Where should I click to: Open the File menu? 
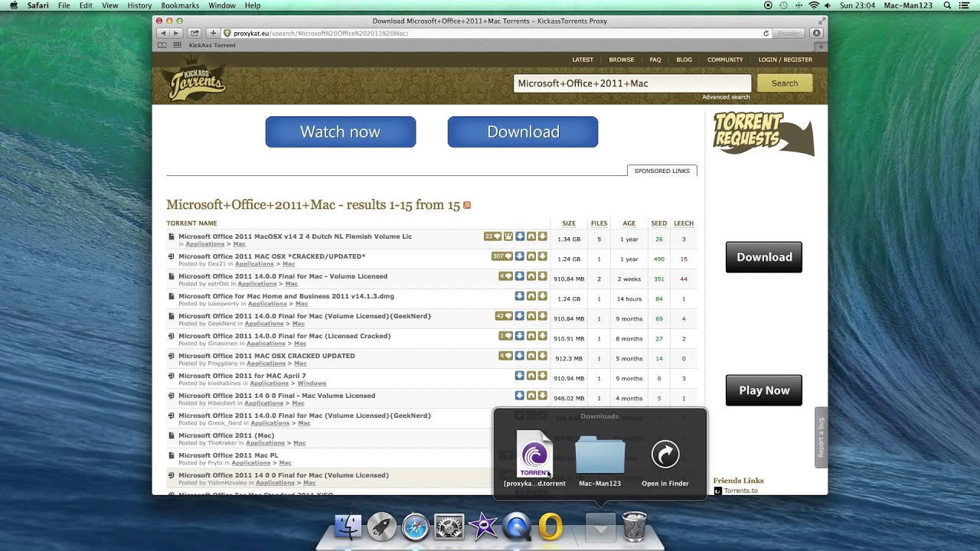(64, 5)
